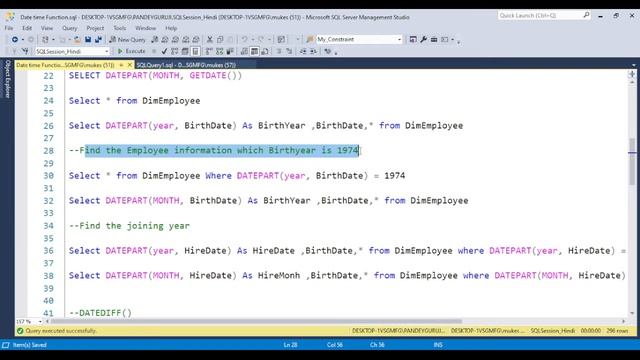The height and width of the screenshot is (360, 640).
Task: Open the Tools menu
Action: click(x=120, y=28)
